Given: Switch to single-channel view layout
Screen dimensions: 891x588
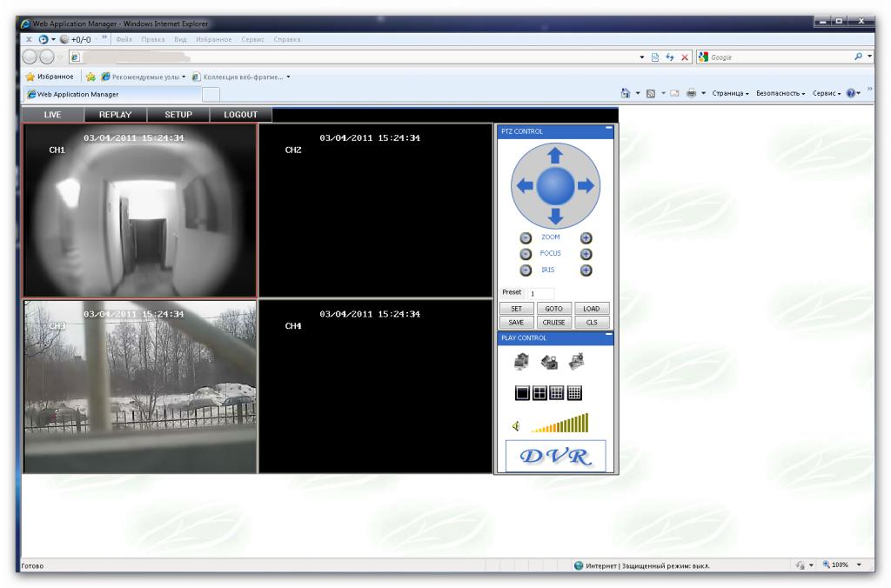Looking at the screenshot, I should [x=523, y=393].
